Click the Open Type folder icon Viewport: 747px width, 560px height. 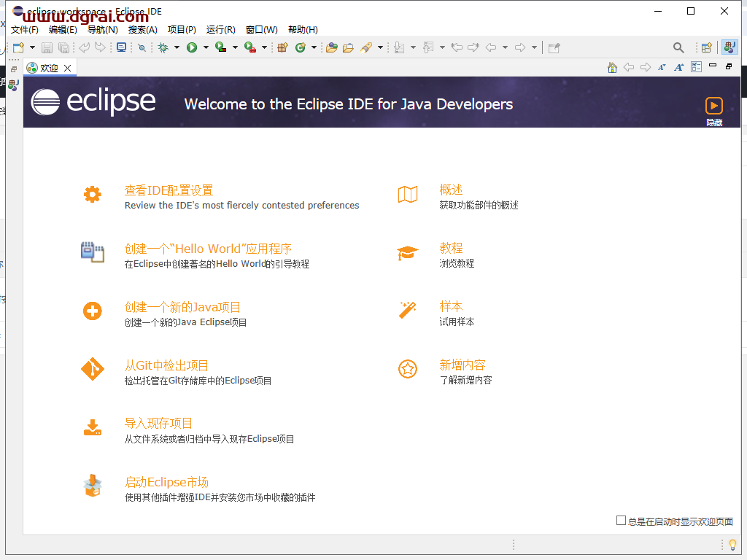(332, 47)
